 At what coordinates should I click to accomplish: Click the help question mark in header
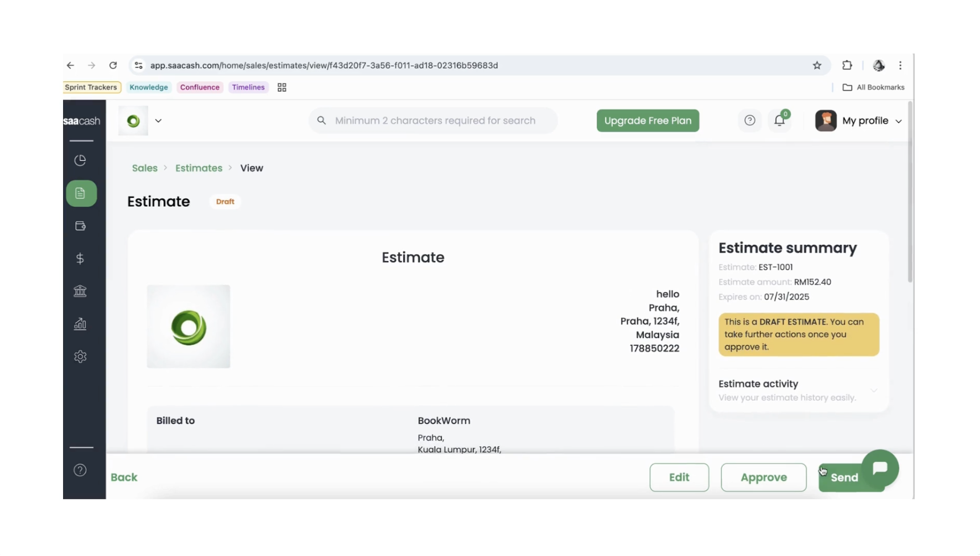click(x=749, y=120)
